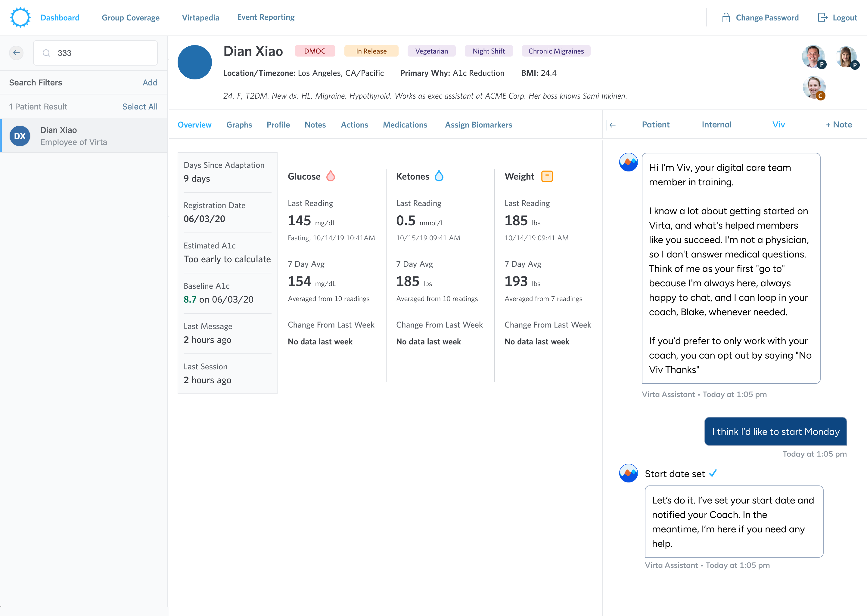Open the Medications tab
Viewport: 867px width, 616px height.
point(405,125)
